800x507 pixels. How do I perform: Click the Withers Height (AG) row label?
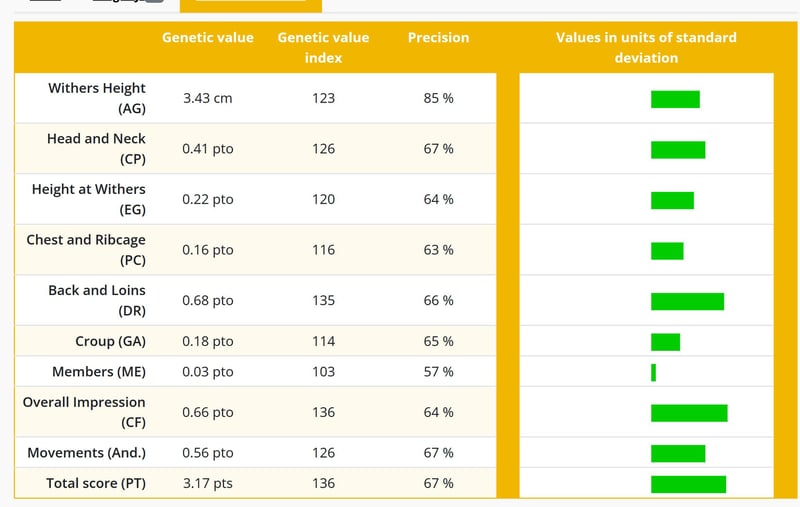(96, 98)
